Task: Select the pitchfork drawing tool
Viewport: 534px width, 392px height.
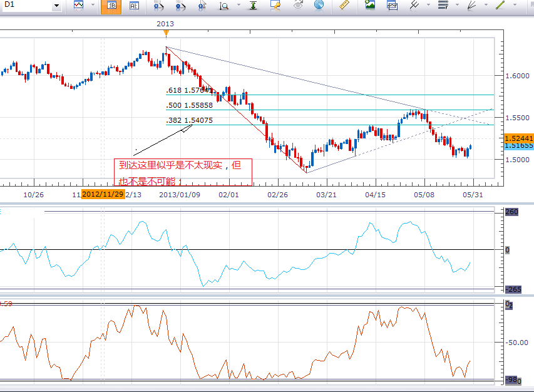Action: coord(414,5)
